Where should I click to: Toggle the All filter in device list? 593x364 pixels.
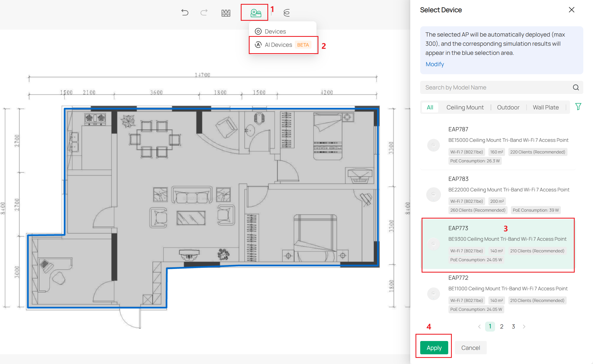click(430, 107)
